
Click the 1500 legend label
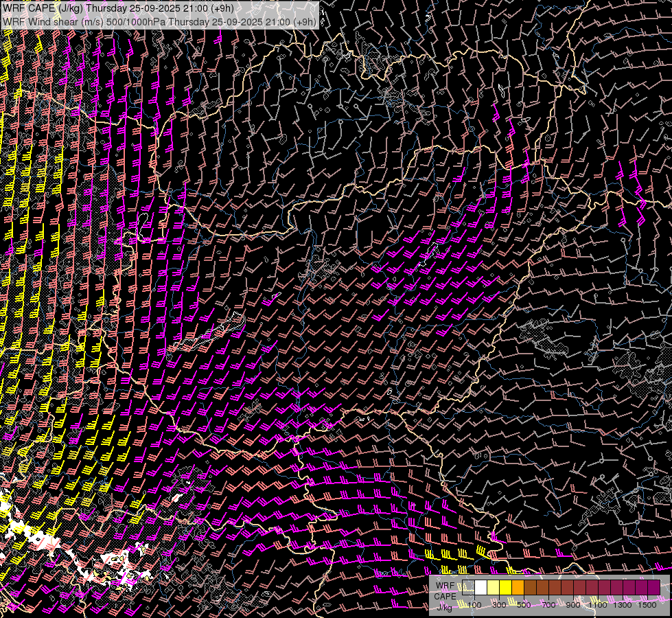pos(647,605)
